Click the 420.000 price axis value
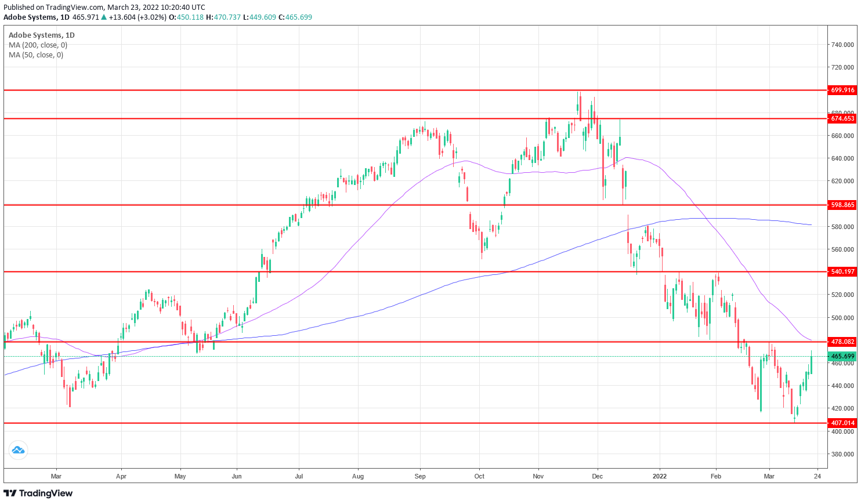 coord(842,408)
